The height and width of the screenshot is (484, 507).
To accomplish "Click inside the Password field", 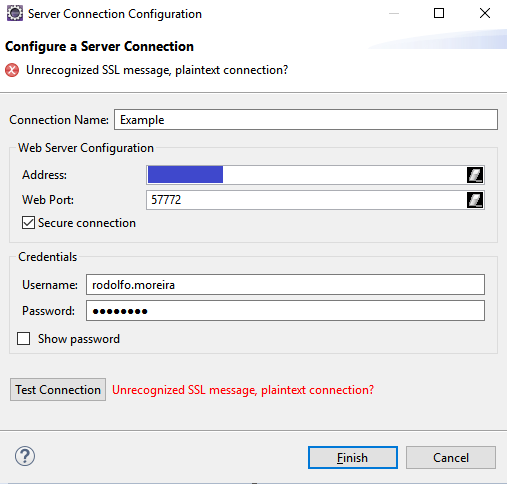I will [x=285, y=311].
